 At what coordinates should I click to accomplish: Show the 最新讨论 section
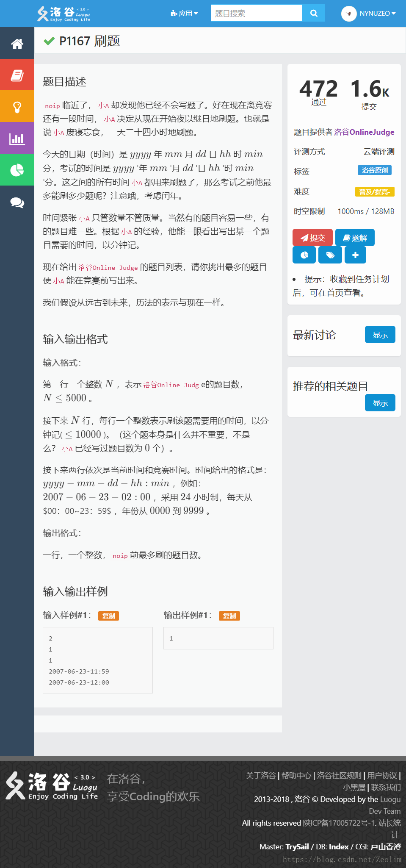click(x=380, y=335)
